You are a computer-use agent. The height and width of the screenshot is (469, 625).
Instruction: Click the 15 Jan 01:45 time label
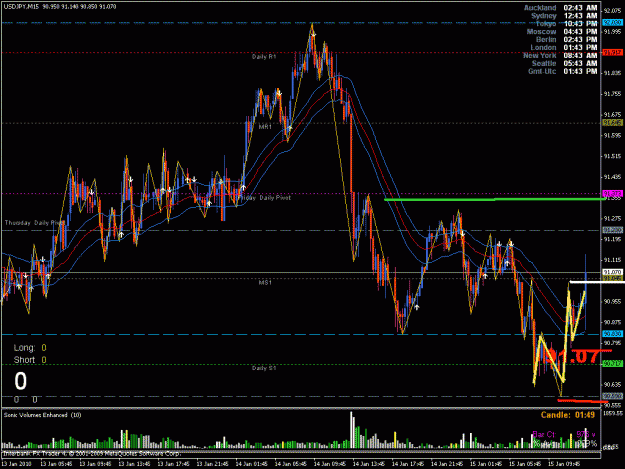(486, 464)
